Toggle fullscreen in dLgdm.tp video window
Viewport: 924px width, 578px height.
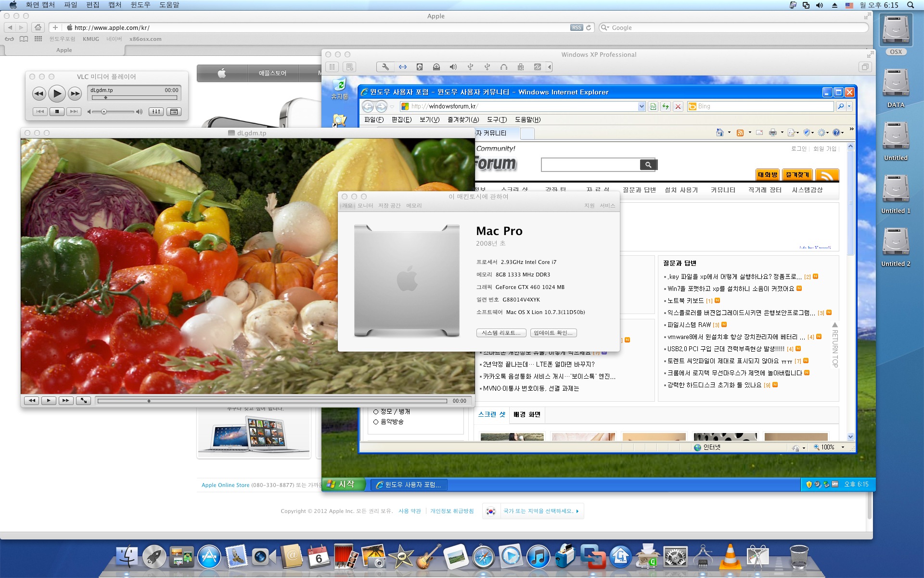(84, 401)
